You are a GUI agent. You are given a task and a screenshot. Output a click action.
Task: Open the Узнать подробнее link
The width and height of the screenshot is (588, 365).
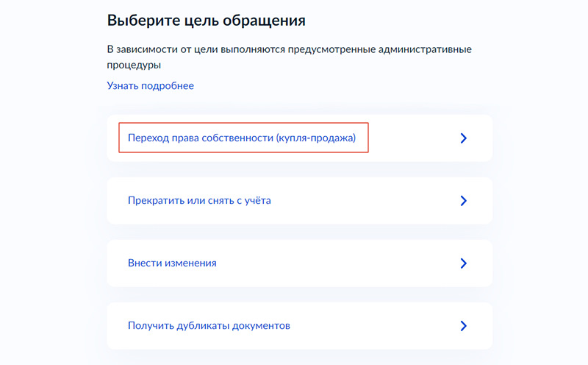pos(151,86)
